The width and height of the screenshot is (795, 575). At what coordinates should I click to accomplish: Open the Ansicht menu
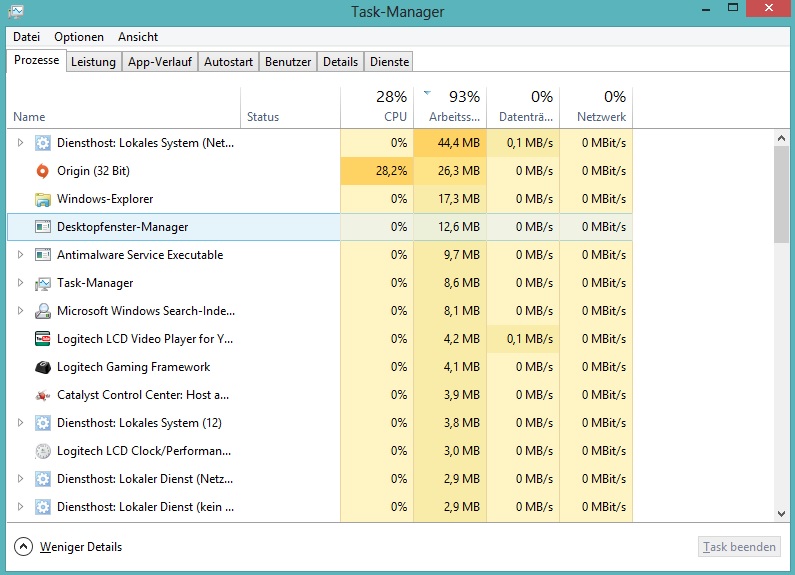click(138, 37)
